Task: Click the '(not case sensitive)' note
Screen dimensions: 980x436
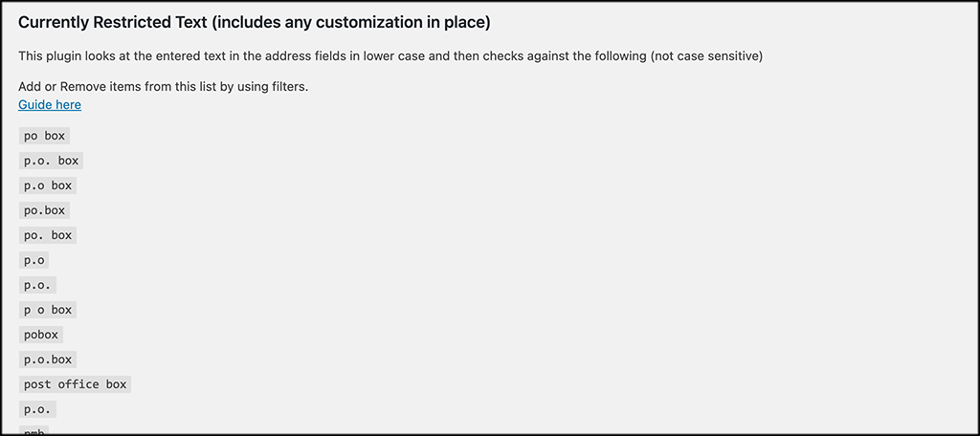Action: pos(706,56)
